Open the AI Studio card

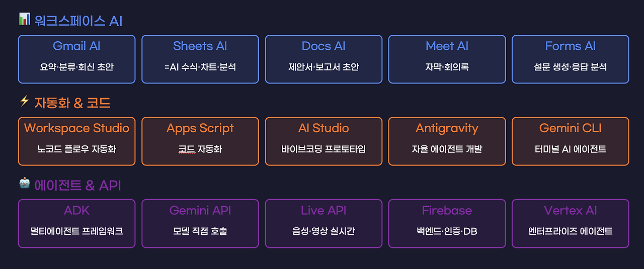(x=324, y=141)
